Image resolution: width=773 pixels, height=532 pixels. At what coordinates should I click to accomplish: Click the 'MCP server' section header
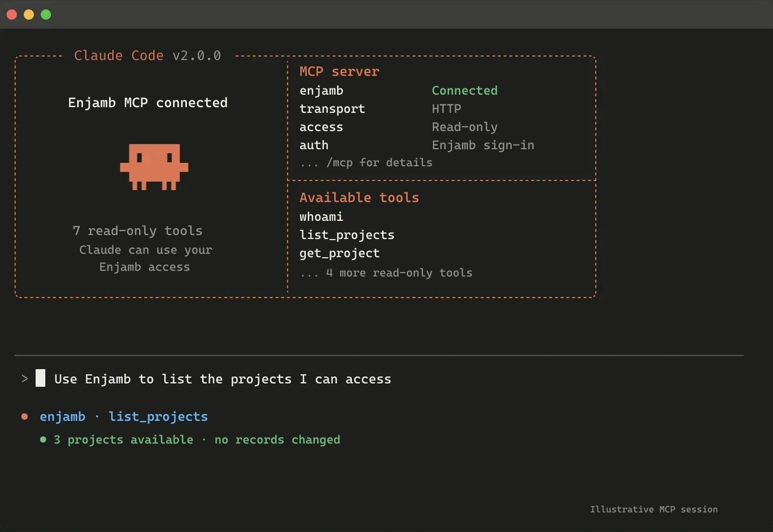(x=339, y=71)
